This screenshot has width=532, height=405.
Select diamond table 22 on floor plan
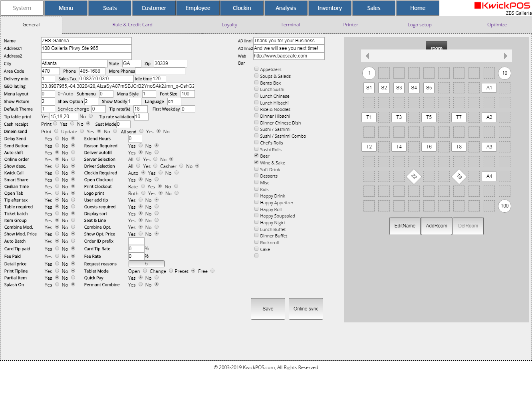click(414, 176)
